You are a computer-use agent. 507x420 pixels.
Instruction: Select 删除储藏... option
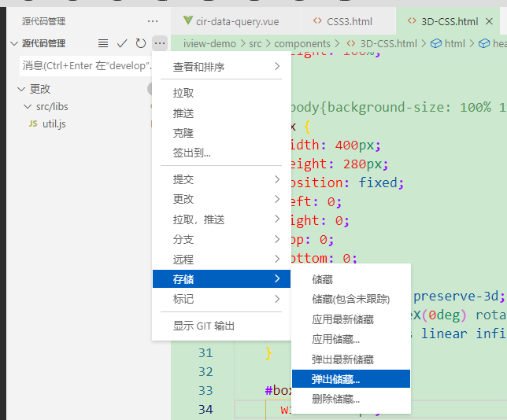tap(351, 399)
